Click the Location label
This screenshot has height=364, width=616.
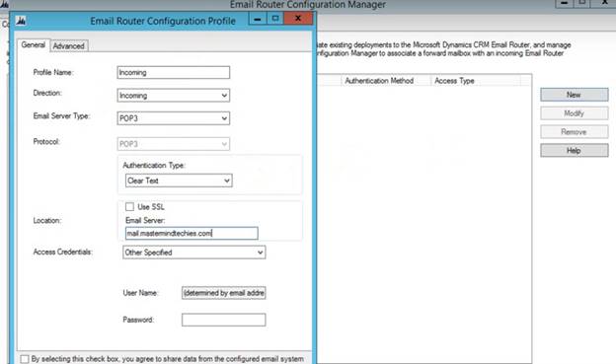(x=47, y=221)
